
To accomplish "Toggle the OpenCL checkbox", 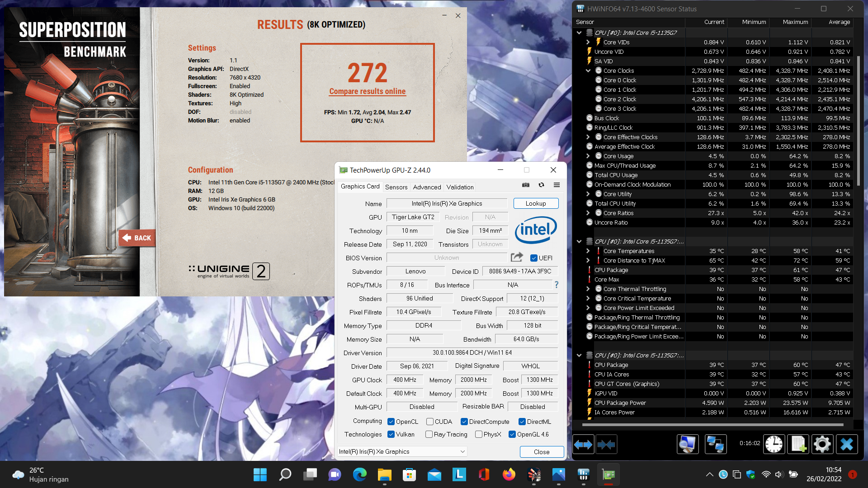I will (x=391, y=422).
